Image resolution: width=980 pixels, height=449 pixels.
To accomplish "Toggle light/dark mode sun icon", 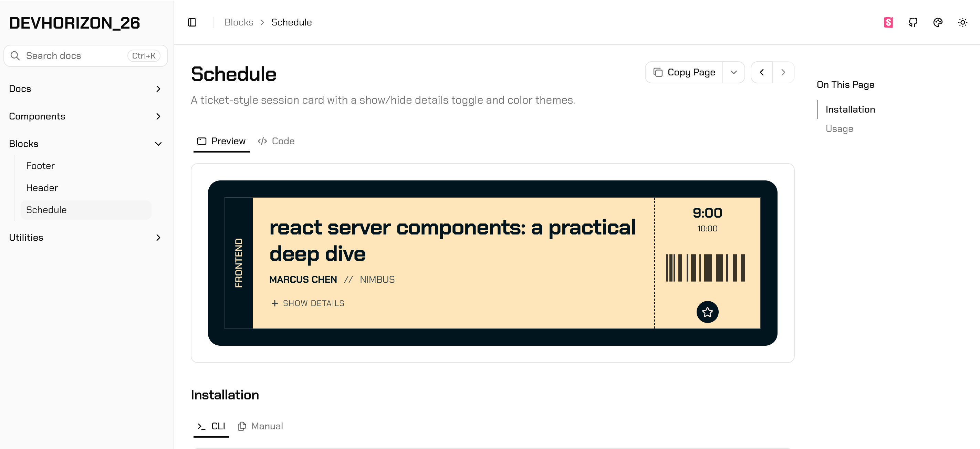I will [x=962, y=22].
